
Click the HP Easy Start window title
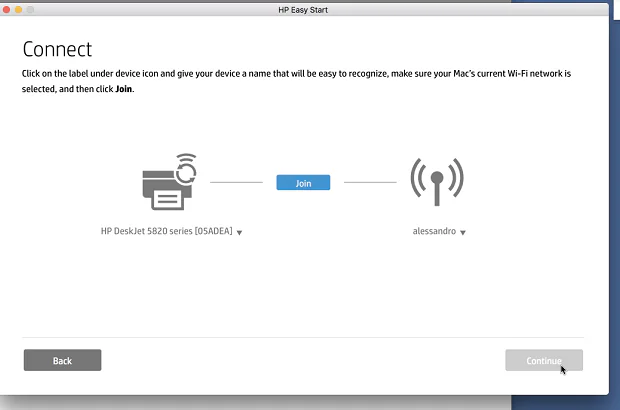coord(303,10)
